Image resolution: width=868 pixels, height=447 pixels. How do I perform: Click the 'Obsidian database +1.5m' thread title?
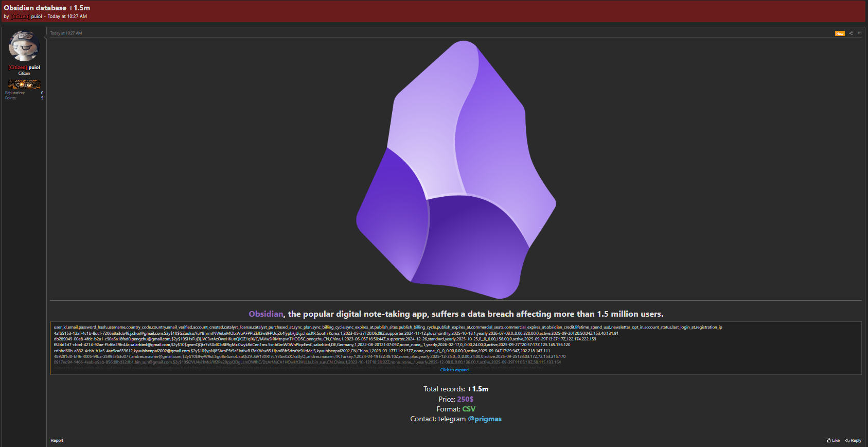pos(47,8)
